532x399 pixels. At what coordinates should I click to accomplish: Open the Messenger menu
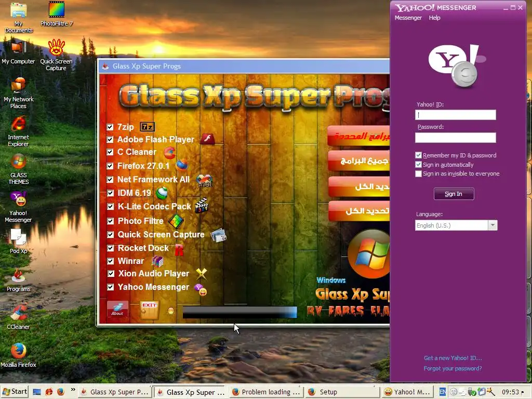click(408, 18)
